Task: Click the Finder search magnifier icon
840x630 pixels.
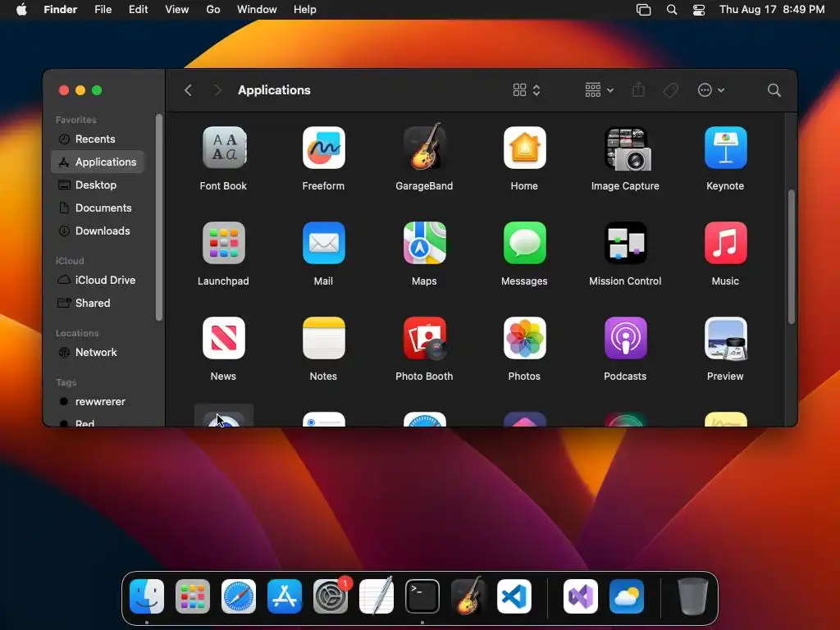Action: (774, 90)
